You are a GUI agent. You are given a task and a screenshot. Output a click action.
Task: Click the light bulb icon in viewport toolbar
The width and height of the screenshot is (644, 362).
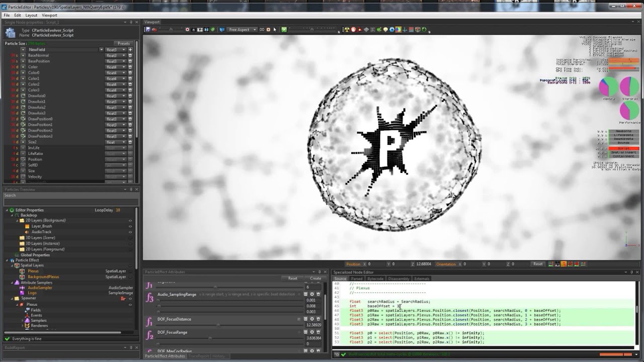coord(385,30)
